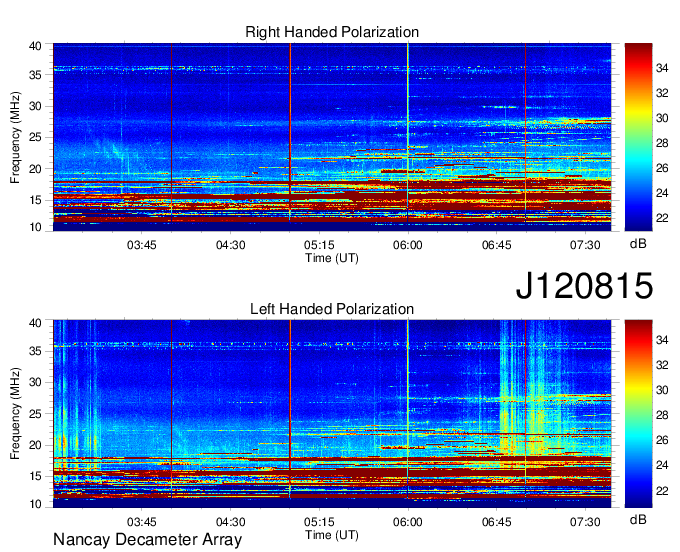Image resolution: width=680 pixels, height=552 pixels.
Task: Click the color bar of the right-handed plot
Action: (x=638, y=137)
